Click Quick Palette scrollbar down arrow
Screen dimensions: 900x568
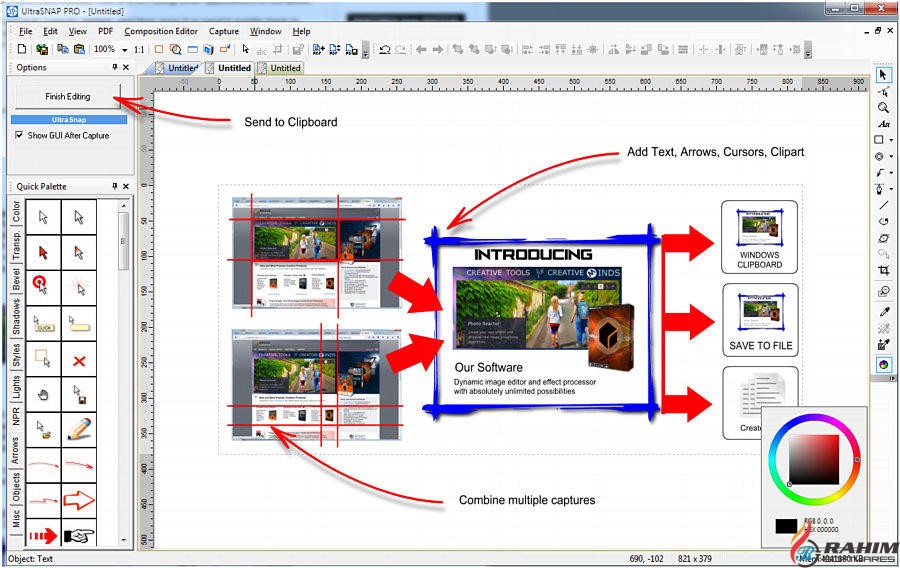click(124, 540)
